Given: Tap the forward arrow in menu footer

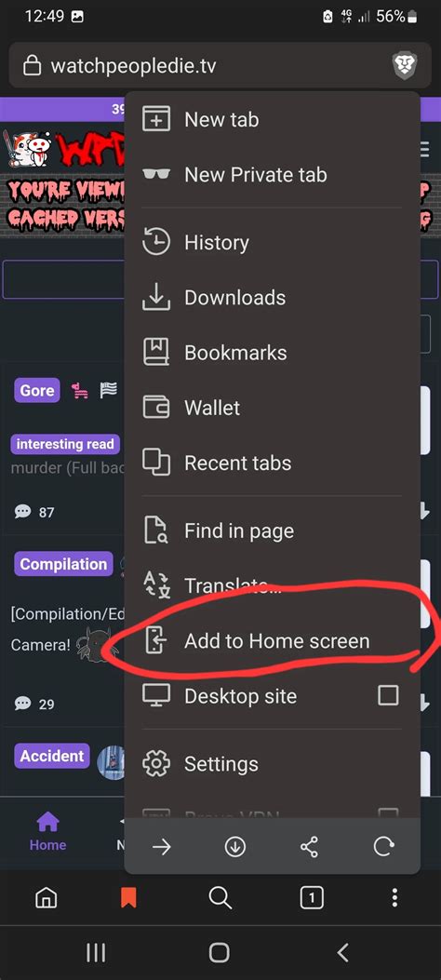Looking at the screenshot, I should coord(162,847).
